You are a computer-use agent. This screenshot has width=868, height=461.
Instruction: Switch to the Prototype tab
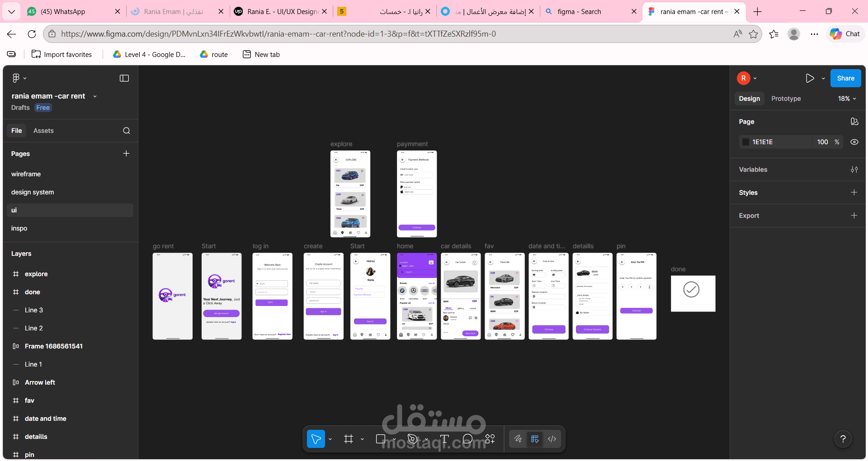click(786, 99)
